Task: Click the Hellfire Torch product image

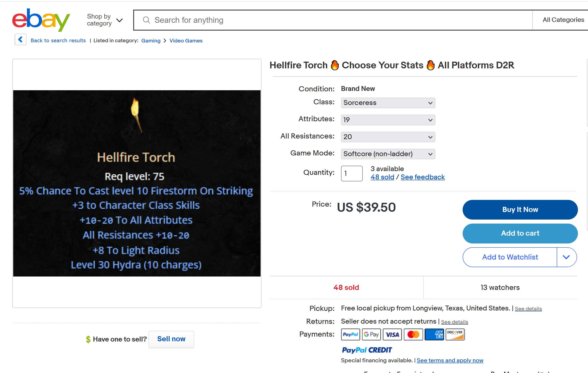Action: pyautogui.click(x=137, y=183)
